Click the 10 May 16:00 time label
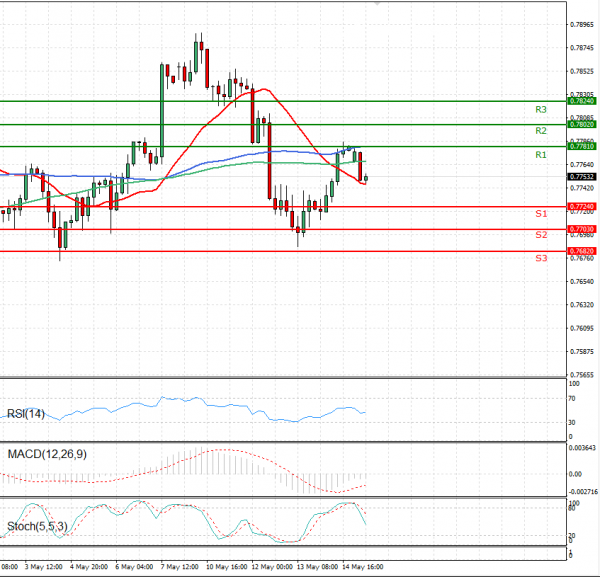The width and height of the screenshot is (600, 577). click(x=227, y=567)
